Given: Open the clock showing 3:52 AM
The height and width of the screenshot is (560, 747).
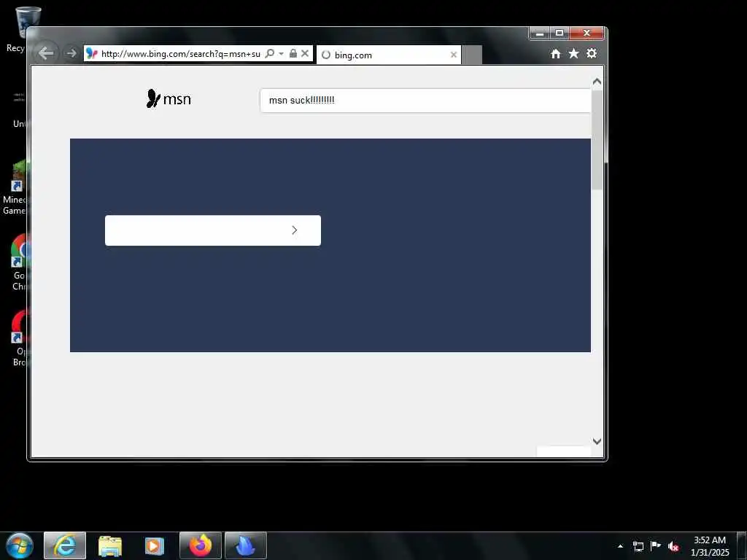Looking at the screenshot, I should tap(710, 546).
